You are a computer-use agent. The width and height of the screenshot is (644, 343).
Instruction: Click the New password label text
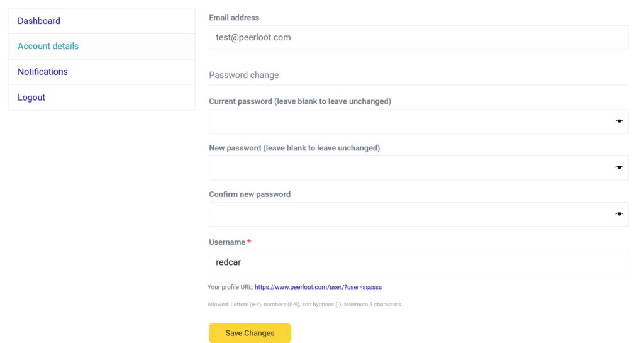294,148
